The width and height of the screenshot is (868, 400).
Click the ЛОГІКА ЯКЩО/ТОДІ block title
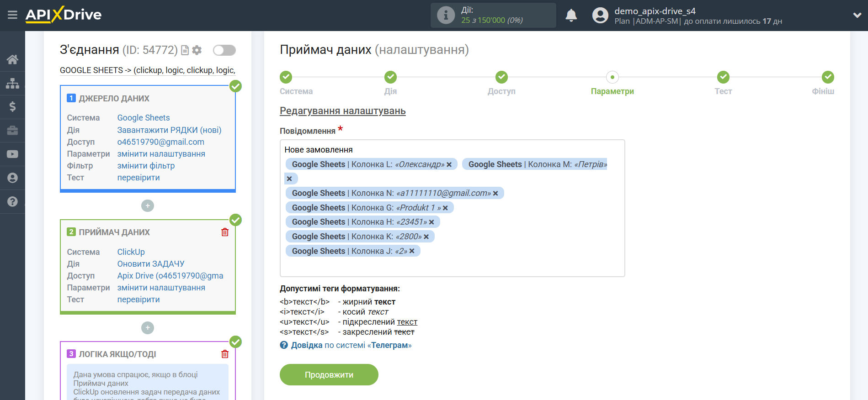point(117,354)
